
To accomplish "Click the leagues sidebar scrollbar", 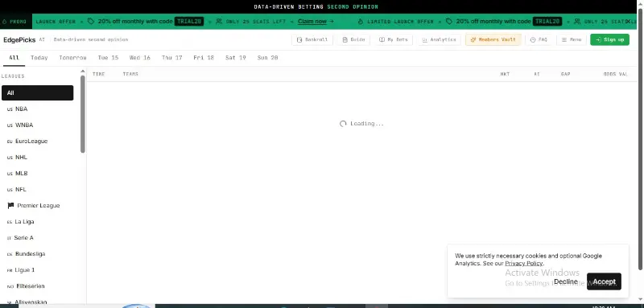I will [x=83, y=114].
